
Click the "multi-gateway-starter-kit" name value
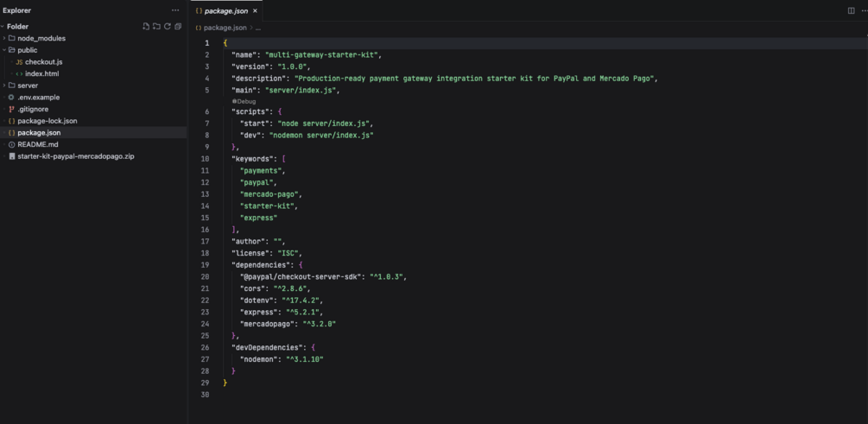[x=322, y=54]
